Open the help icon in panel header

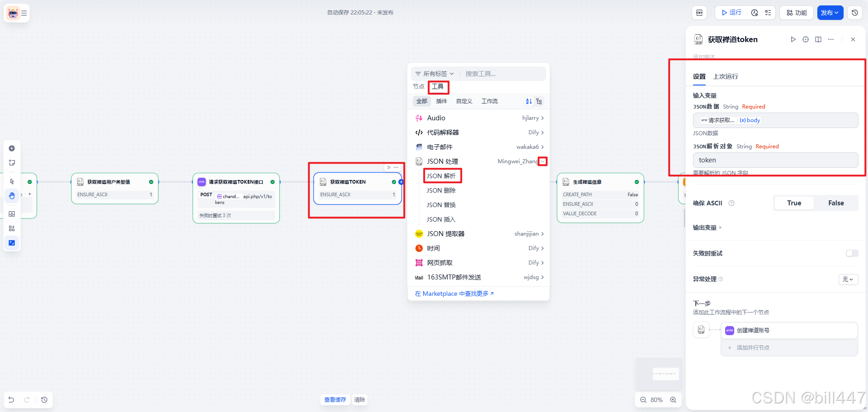(806, 39)
